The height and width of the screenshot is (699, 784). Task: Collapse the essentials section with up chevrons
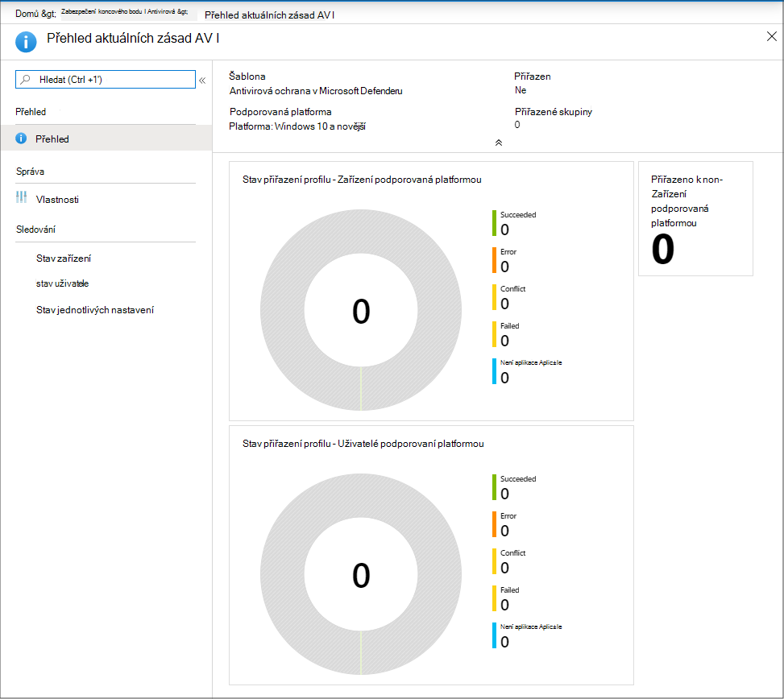click(499, 143)
